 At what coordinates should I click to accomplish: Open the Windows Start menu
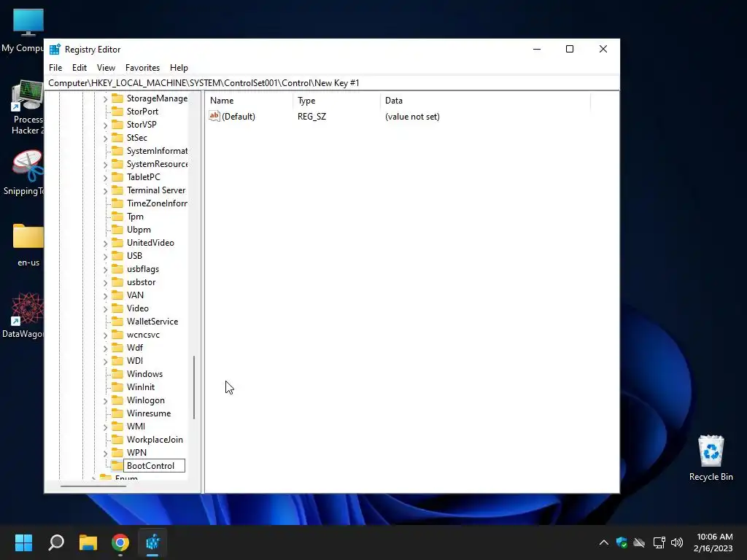click(23, 542)
